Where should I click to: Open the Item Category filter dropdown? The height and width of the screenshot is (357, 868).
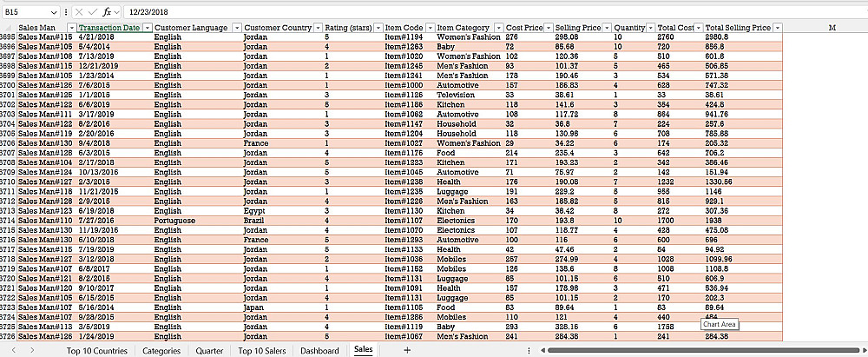[x=499, y=28]
